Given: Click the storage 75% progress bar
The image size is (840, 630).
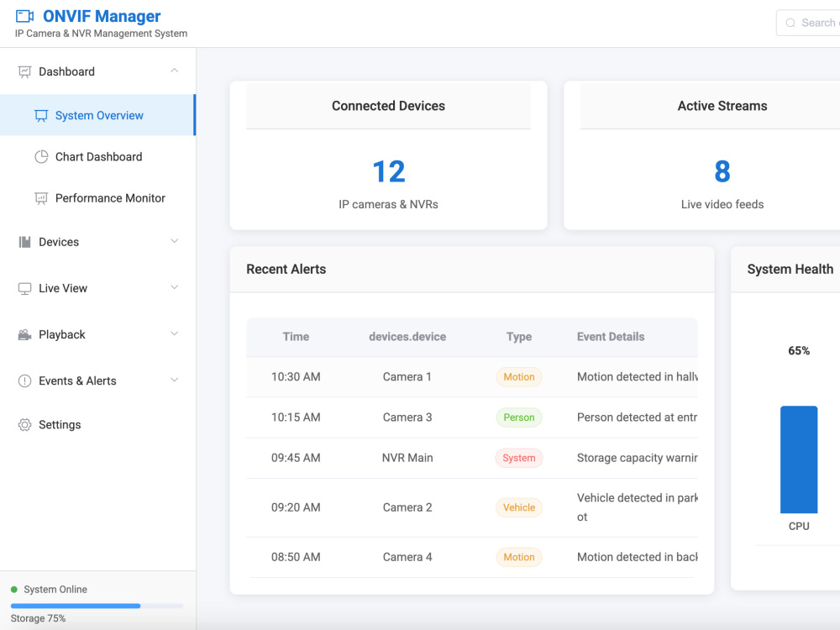Looking at the screenshot, I should 97,606.
